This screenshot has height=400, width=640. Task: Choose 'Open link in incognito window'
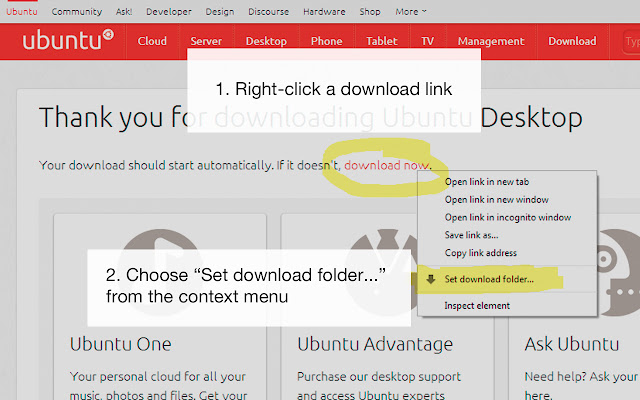[508, 218]
